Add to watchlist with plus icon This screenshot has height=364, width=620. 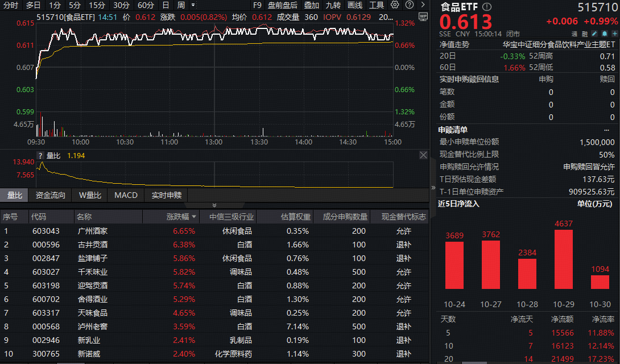[613, 34]
